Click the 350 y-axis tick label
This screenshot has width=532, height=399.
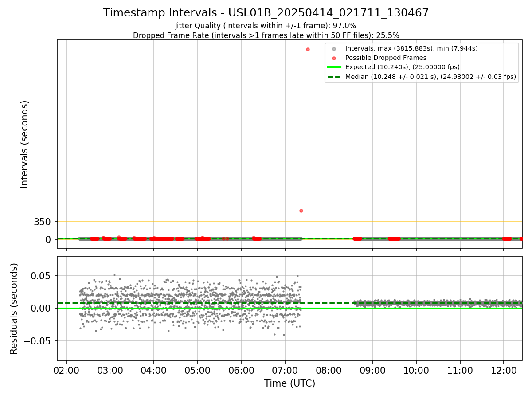tap(43, 222)
